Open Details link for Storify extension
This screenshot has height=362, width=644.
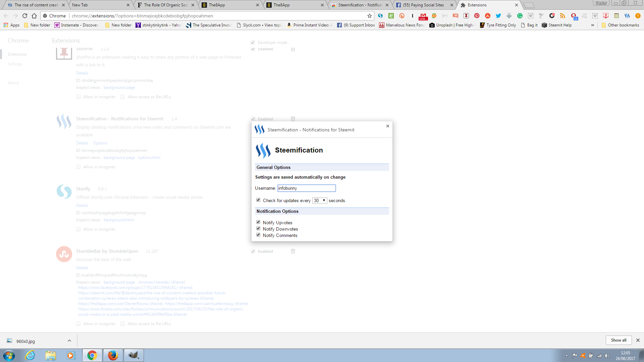pos(82,205)
